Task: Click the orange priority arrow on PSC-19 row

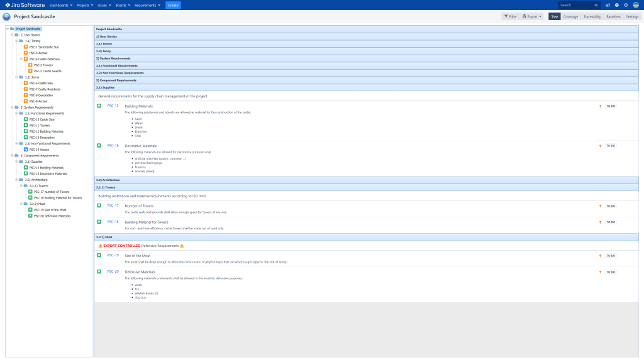Action: point(601,255)
